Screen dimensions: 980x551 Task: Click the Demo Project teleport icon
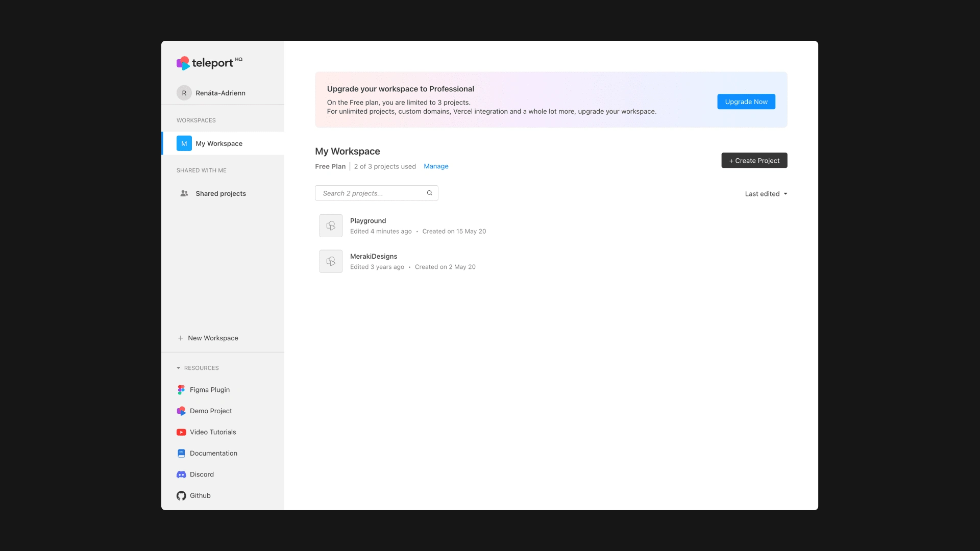181,411
